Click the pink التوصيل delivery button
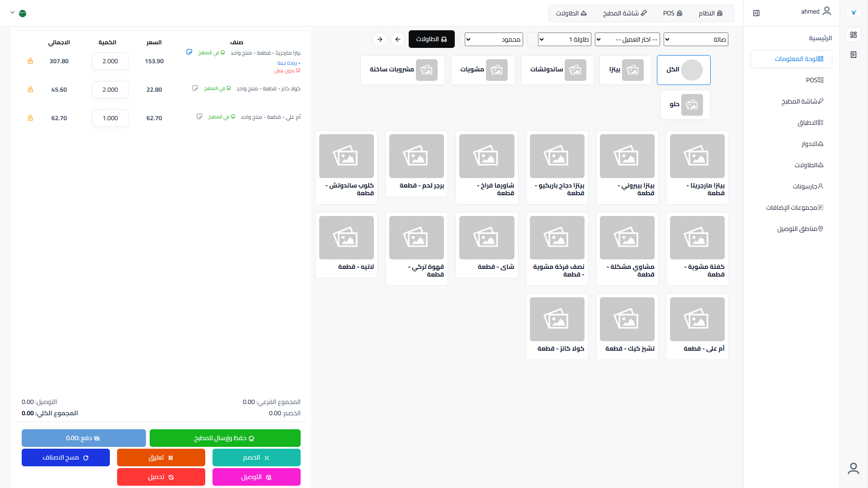868x488 pixels. pyautogui.click(x=256, y=477)
